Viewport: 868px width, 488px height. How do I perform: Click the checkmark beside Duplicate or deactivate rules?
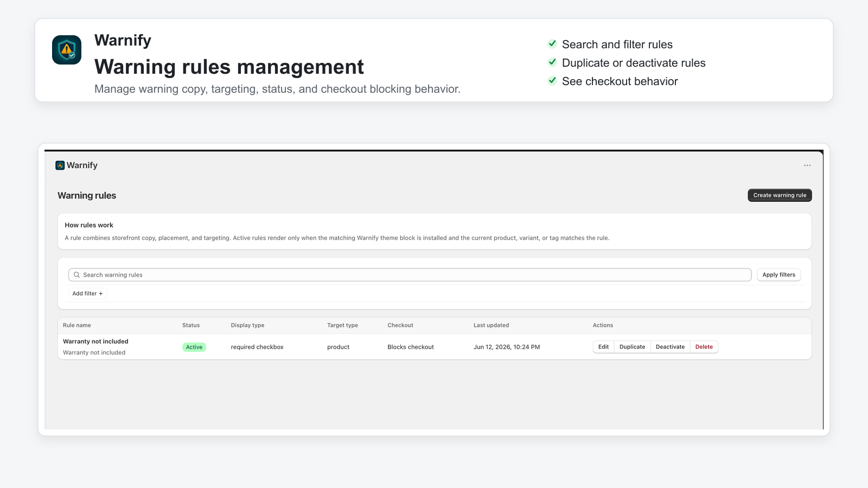552,62
